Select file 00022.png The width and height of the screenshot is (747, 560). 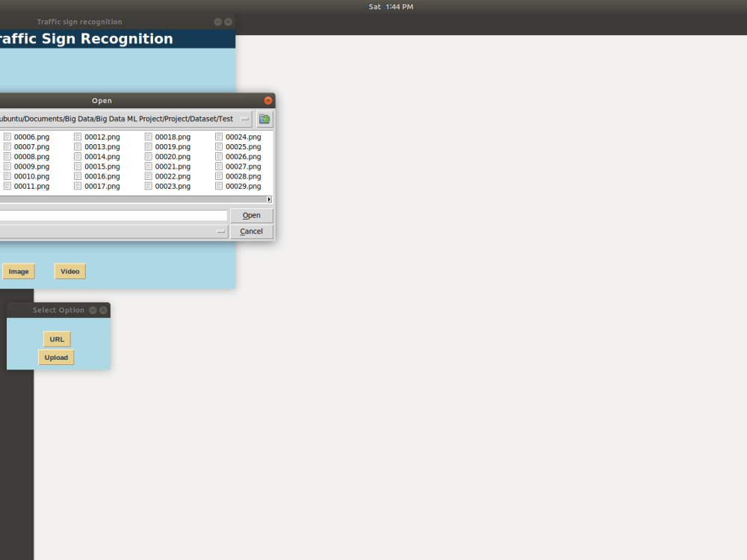point(167,176)
